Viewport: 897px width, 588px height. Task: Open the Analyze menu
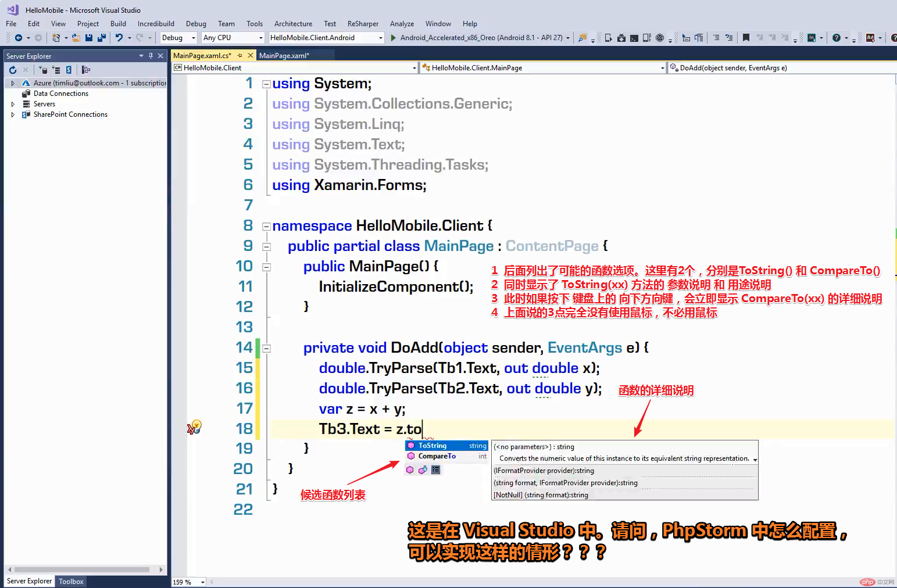coord(402,24)
